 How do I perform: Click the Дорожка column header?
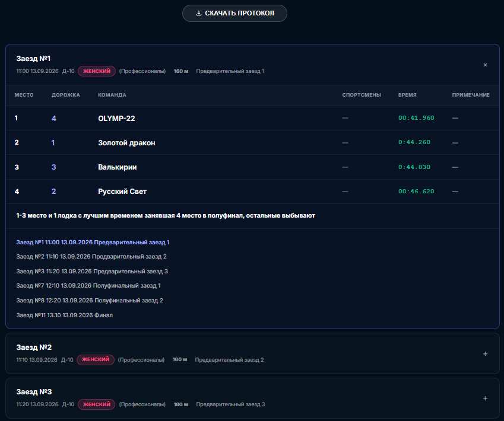coord(66,95)
